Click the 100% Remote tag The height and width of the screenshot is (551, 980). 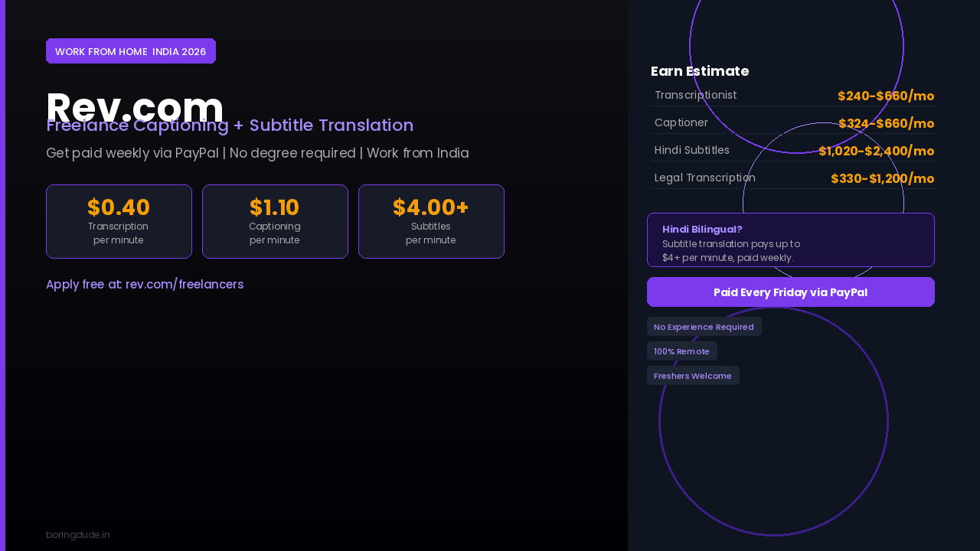point(682,351)
